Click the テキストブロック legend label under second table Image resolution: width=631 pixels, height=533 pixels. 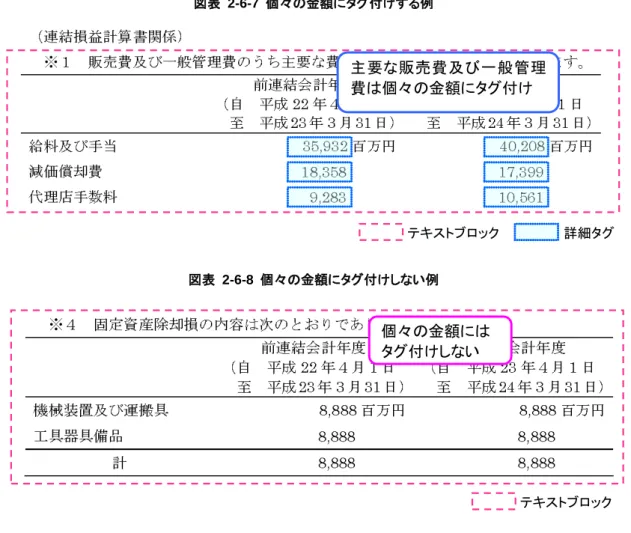566,502
